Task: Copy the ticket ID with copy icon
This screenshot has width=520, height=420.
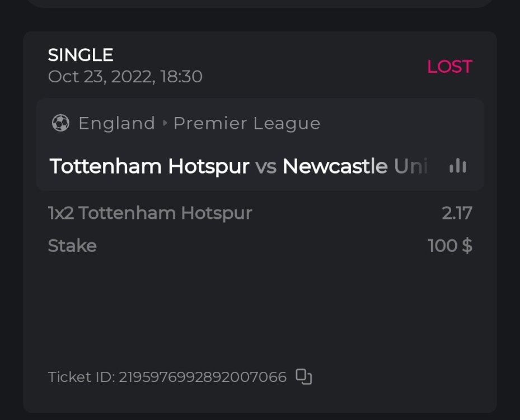Action: pyautogui.click(x=303, y=377)
